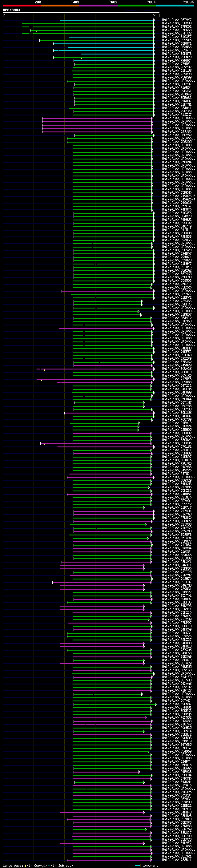Select the UniRef100_Q656T5 label

tap(177, 50)
